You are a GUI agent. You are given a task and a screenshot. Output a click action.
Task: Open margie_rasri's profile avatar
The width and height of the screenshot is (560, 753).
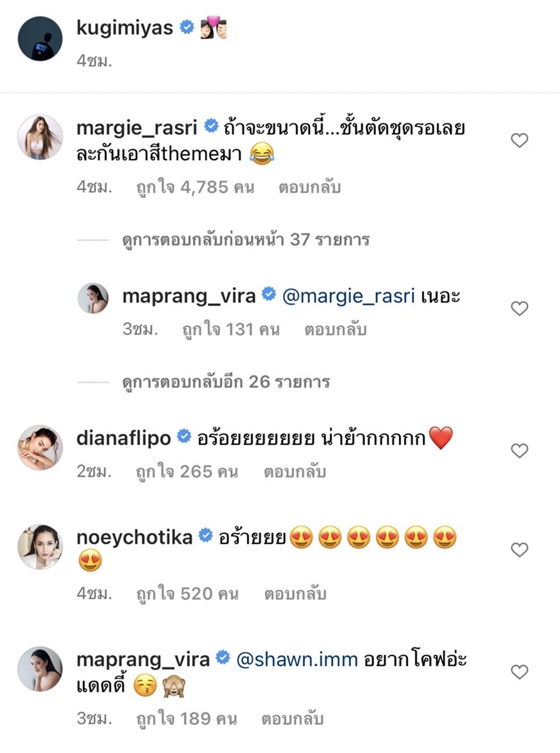40,137
